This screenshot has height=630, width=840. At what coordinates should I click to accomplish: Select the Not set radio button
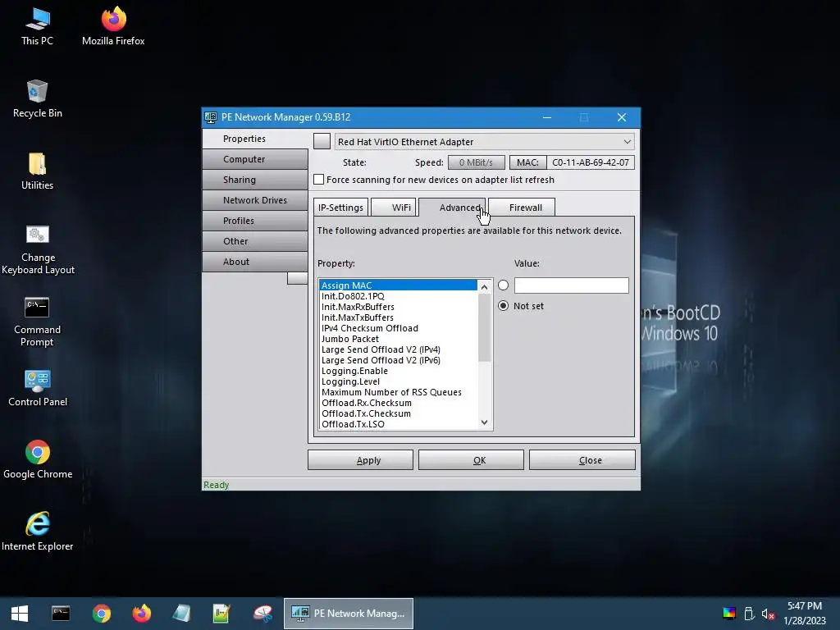503,305
